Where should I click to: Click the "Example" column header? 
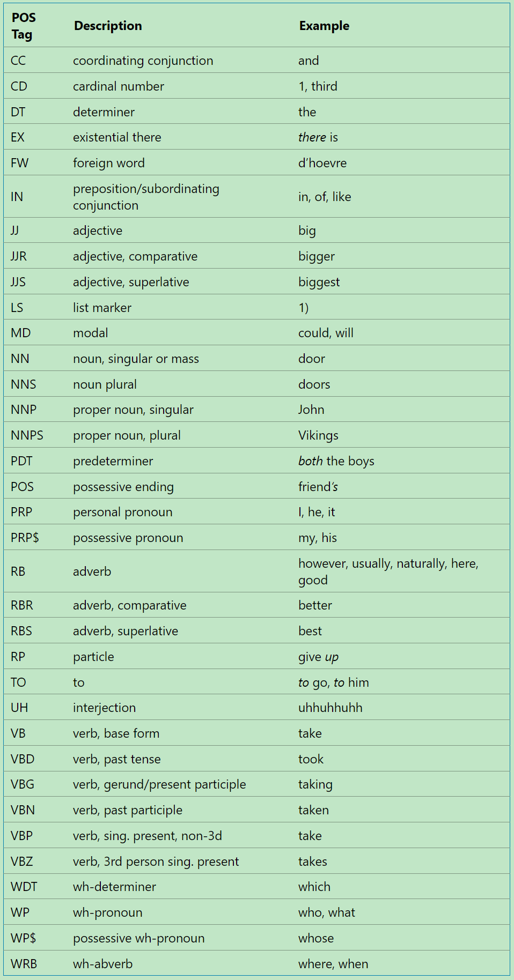click(x=324, y=26)
